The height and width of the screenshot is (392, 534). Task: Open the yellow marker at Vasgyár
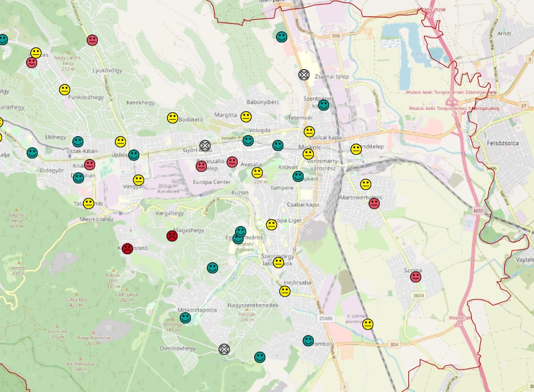[138, 180]
